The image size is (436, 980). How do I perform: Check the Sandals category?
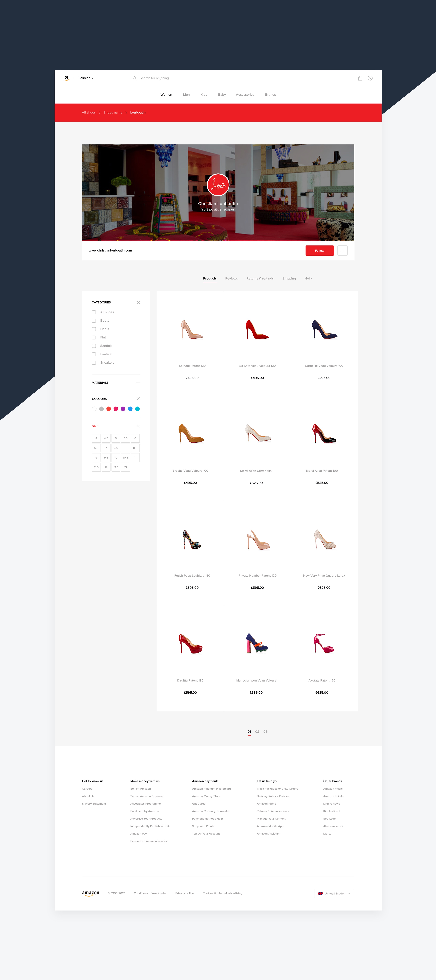(94, 346)
